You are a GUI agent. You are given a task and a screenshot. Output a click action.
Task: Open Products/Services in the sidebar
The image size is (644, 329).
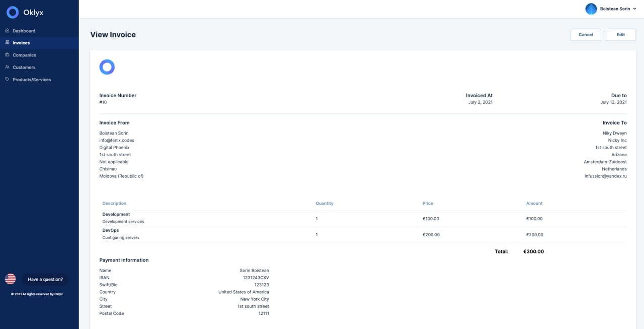pos(32,80)
